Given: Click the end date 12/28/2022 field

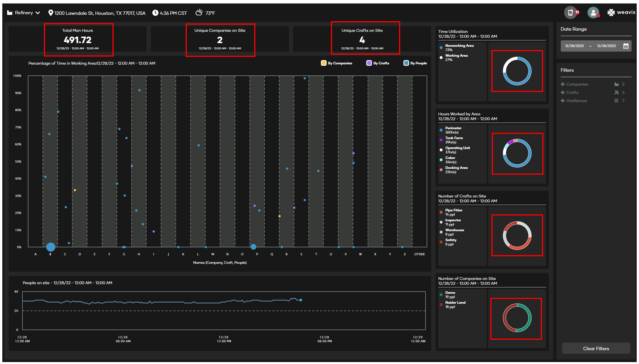Looking at the screenshot, I should pos(606,46).
